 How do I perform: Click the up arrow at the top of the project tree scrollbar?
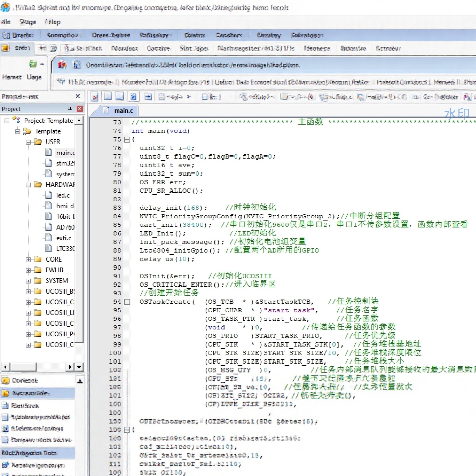coord(79,120)
